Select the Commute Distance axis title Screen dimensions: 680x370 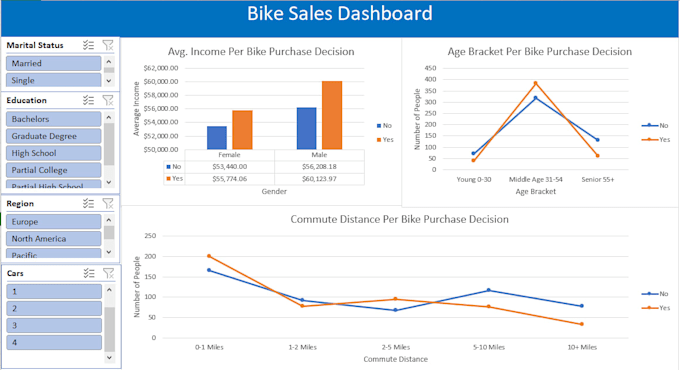(x=396, y=359)
